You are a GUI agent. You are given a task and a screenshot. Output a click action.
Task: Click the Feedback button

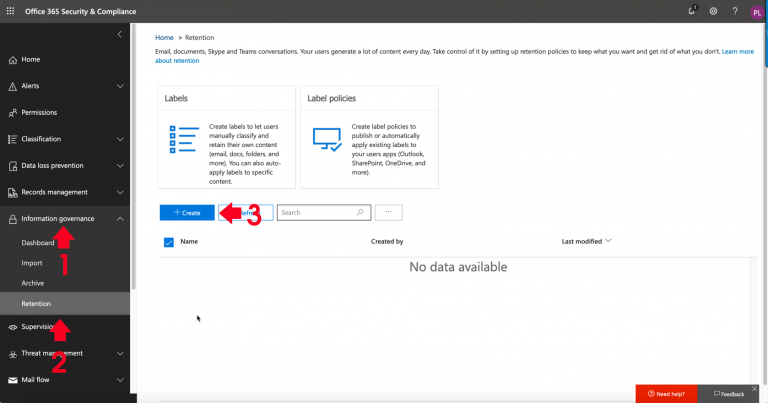click(728, 394)
